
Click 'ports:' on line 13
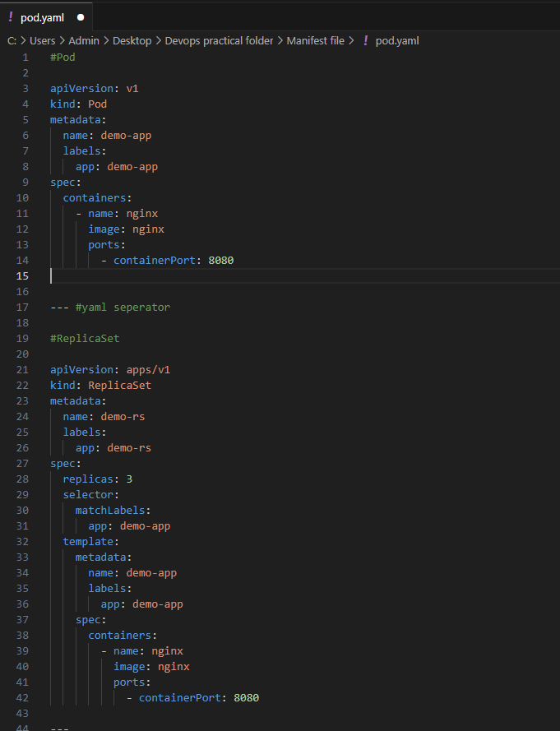click(x=107, y=245)
